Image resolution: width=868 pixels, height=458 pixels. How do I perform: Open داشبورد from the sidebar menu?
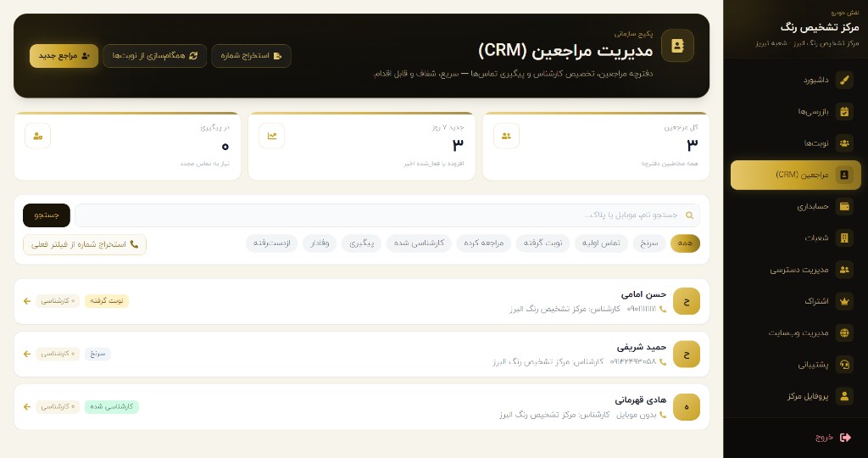pyautogui.click(x=795, y=80)
